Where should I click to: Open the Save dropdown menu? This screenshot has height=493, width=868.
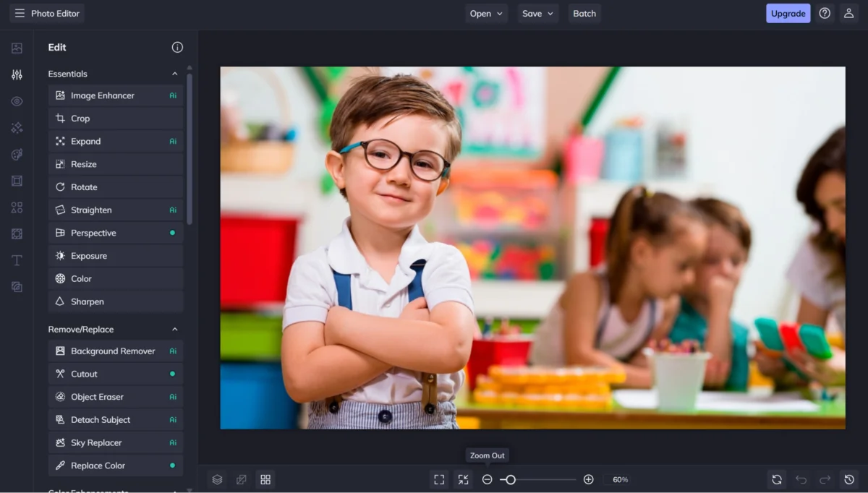click(537, 13)
